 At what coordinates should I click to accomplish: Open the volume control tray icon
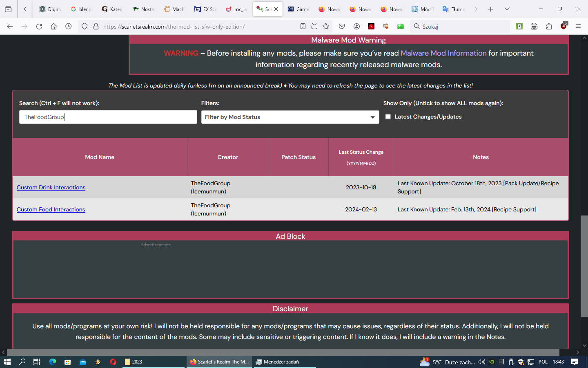coord(482,362)
